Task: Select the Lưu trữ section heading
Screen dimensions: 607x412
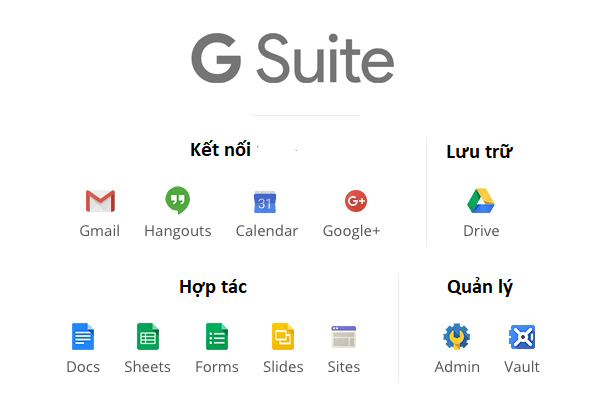Action: 480,151
